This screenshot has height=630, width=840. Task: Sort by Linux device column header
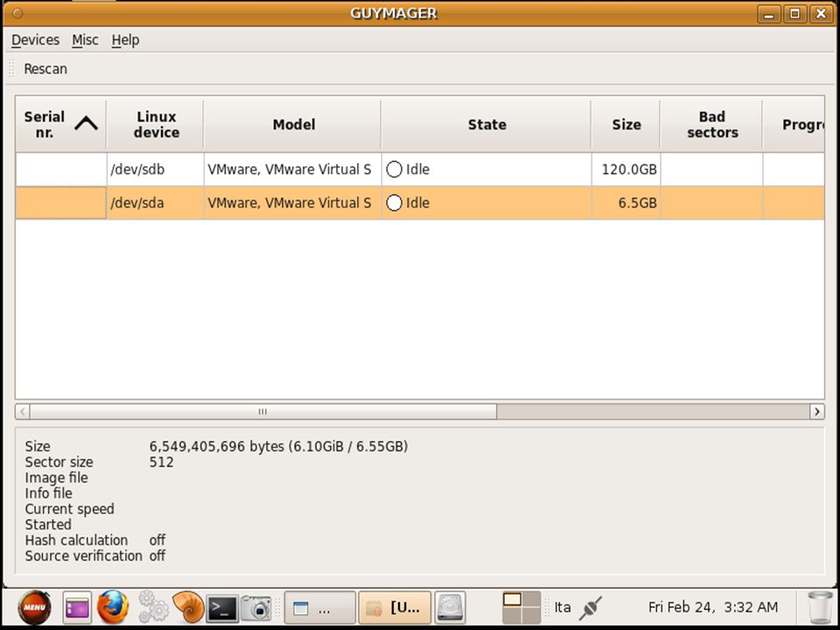click(156, 124)
